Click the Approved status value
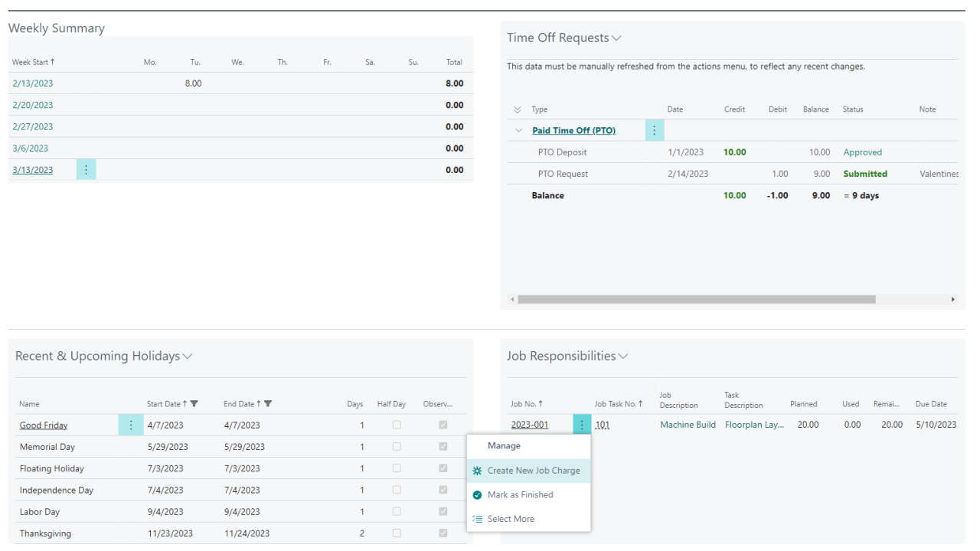The height and width of the screenshot is (551, 980). (x=863, y=152)
